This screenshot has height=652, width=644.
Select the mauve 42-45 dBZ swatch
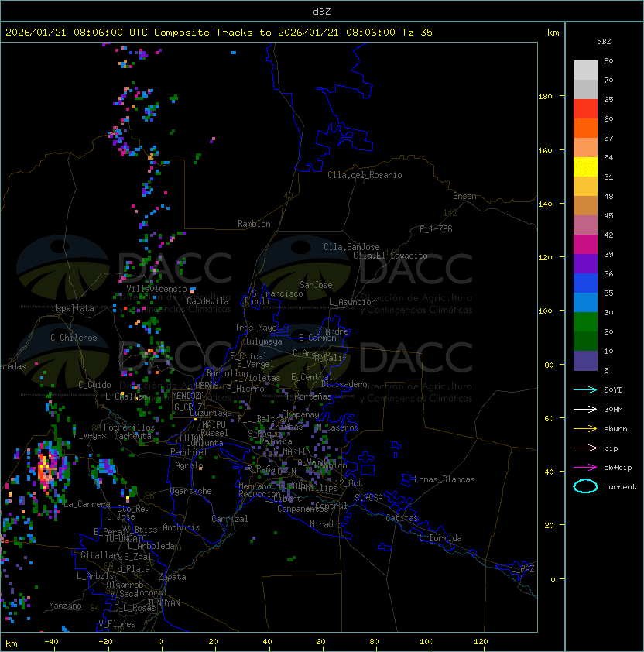(585, 225)
